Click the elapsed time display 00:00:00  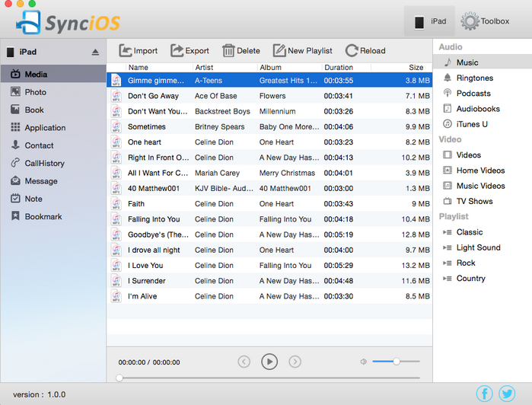[x=132, y=362]
